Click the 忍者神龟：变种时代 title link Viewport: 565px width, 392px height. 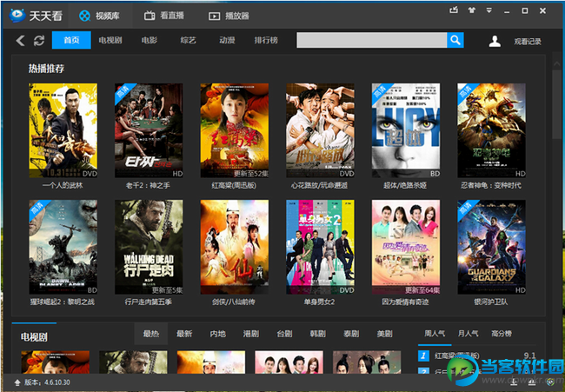click(x=491, y=185)
